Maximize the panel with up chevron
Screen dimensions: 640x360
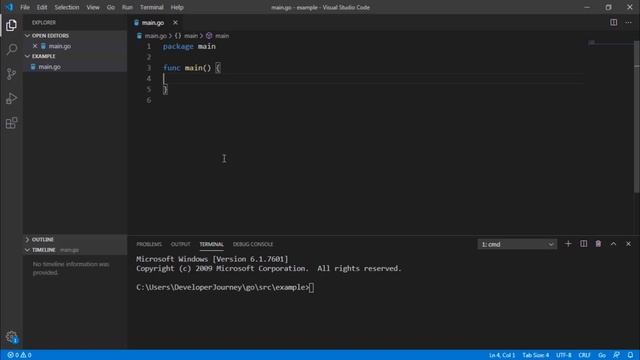click(613, 244)
